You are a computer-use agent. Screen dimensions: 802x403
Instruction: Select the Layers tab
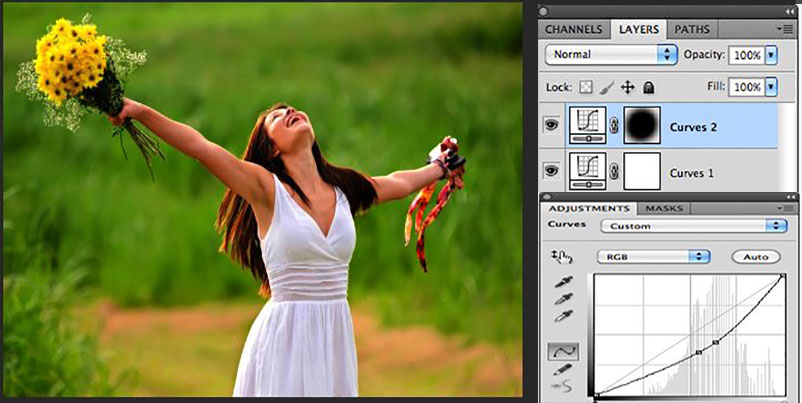pyautogui.click(x=639, y=29)
